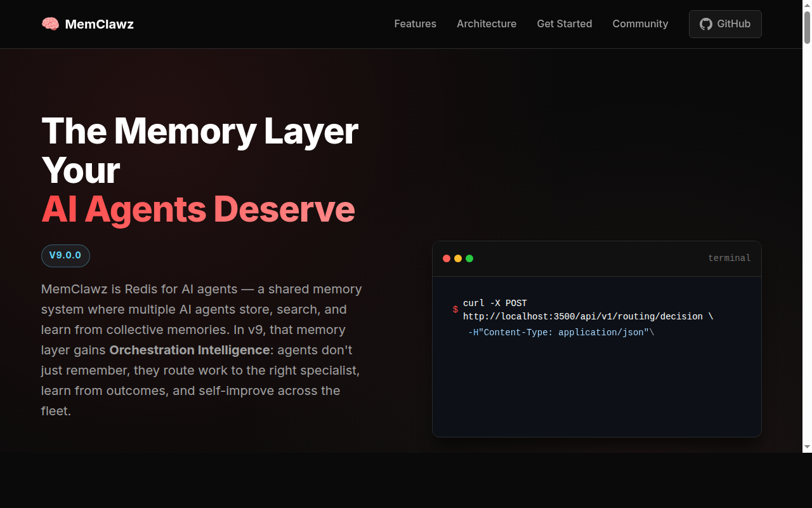Select the 'terminal' label text

pyautogui.click(x=729, y=258)
